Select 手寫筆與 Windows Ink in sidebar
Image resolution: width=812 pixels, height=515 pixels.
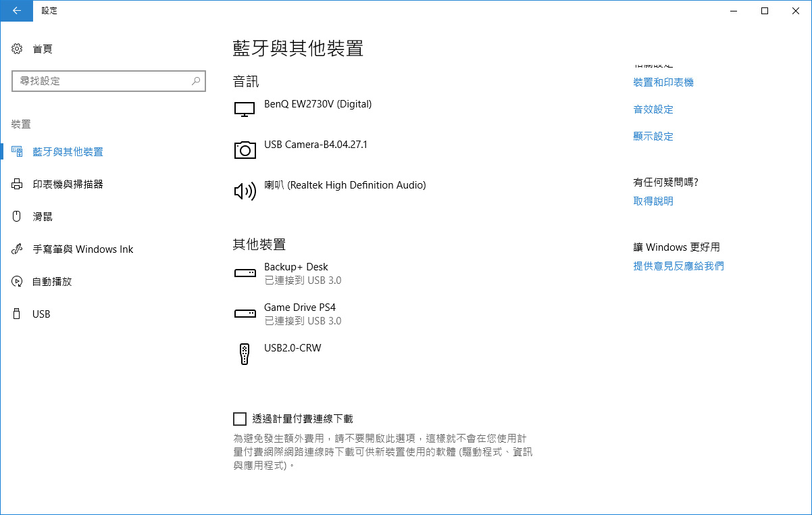coord(82,249)
